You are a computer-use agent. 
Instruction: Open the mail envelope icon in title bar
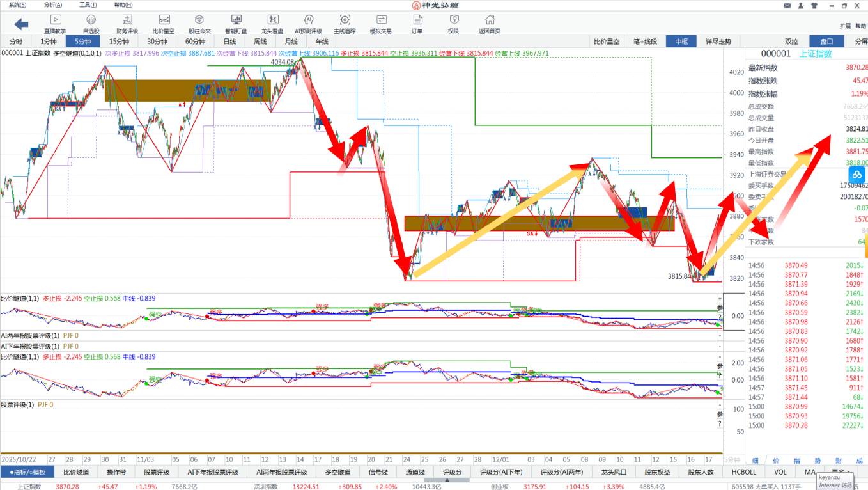pos(787,5)
